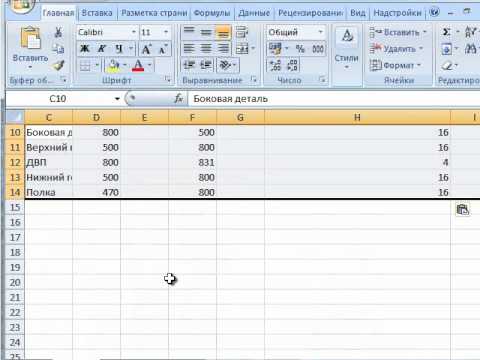Click the AutoSum sigma icon
This screenshot has width=480, height=360.
447,32
